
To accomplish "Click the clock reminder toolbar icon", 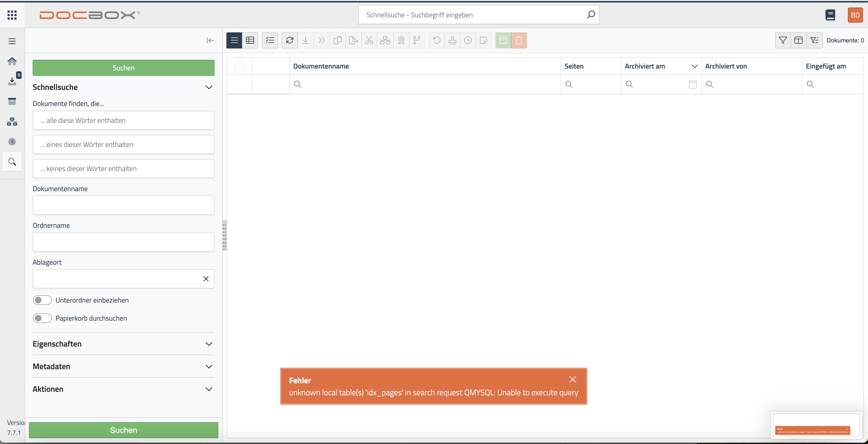I will tap(468, 40).
